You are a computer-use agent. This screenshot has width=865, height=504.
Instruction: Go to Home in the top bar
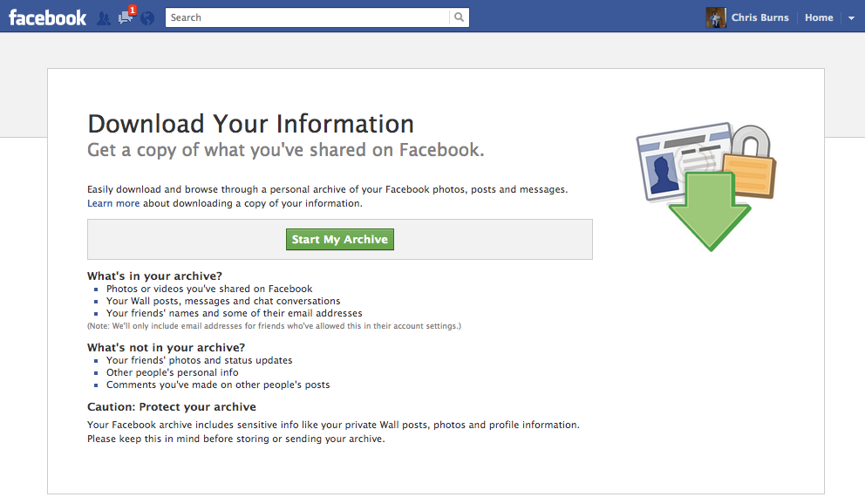[x=819, y=17]
